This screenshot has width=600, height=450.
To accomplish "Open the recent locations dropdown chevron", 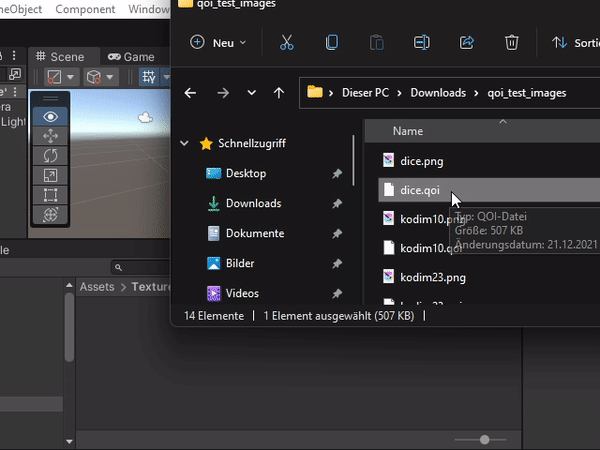I will coord(251,93).
